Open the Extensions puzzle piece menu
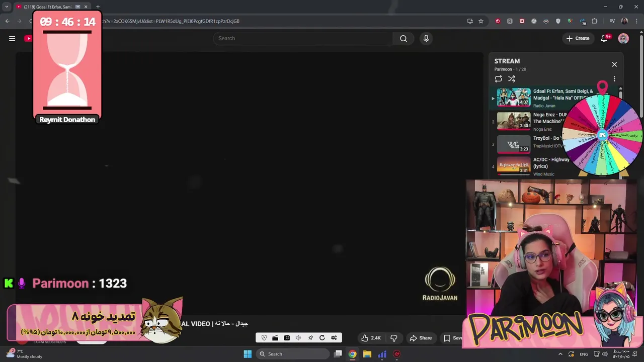 (x=595, y=21)
